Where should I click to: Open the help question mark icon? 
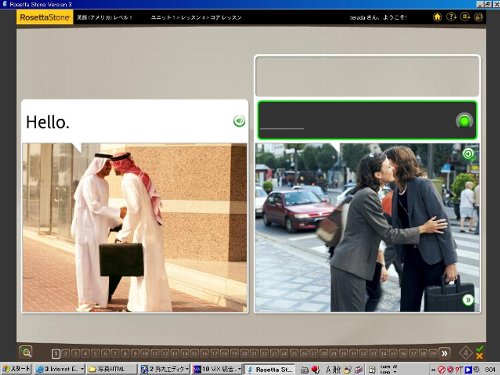coord(451,17)
